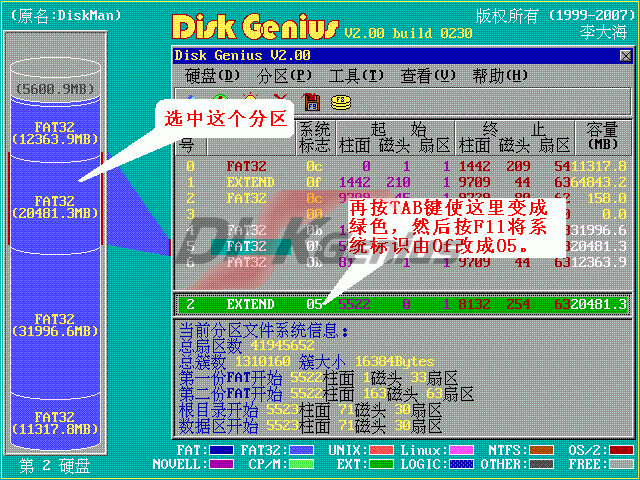Click total sectors value 41945652
This screenshot has height=480, width=640.
282,346
